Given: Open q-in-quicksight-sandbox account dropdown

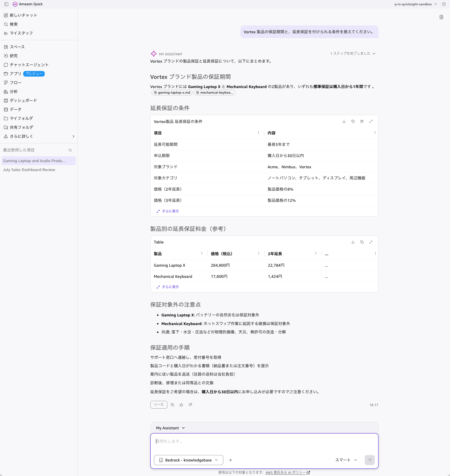Looking at the screenshot, I should tap(416, 4).
